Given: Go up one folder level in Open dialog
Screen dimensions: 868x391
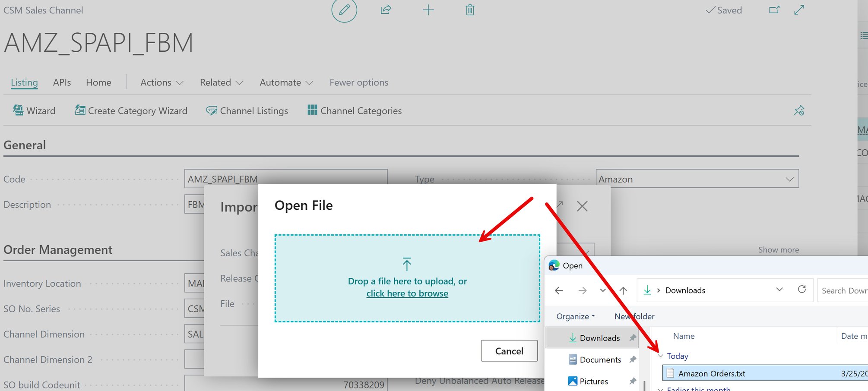Looking at the screenshot, I should (x=623, y=290).
